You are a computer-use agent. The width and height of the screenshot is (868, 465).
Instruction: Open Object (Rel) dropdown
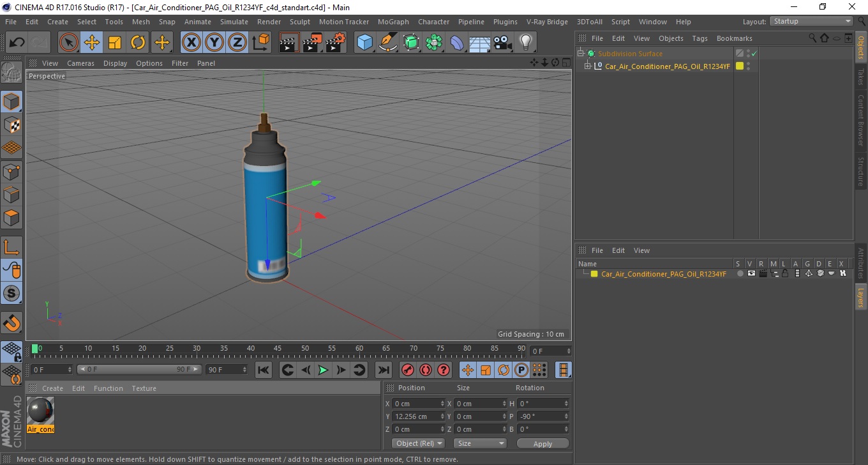pyautogui.click(x=418, y=443)
